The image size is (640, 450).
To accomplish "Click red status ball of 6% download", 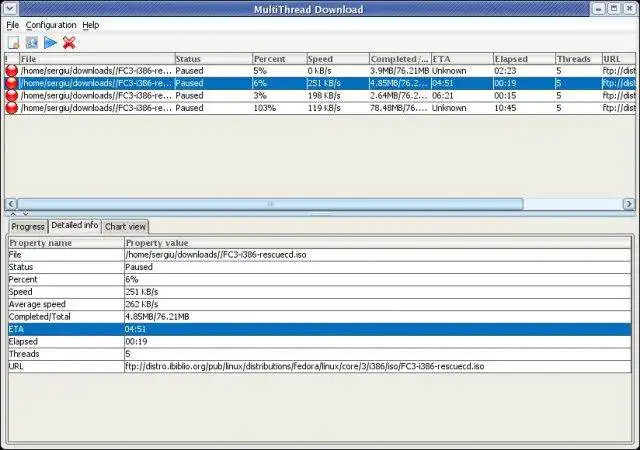I will [12, 83].
